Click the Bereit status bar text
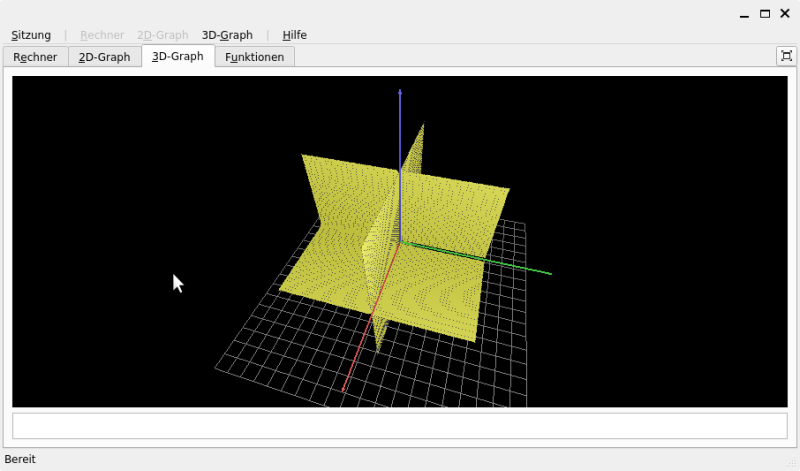Image resolution: width=800 pixels, height=471 pixels. 21,459
